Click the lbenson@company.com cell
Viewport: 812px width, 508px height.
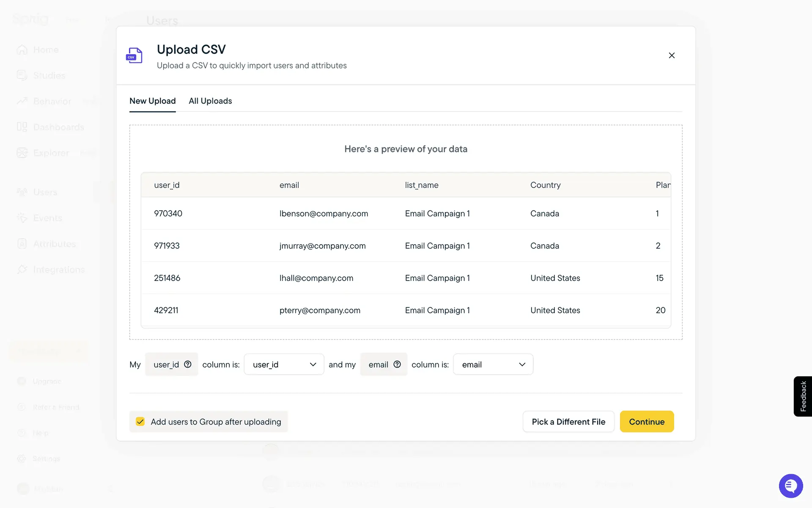click(324, 214)
